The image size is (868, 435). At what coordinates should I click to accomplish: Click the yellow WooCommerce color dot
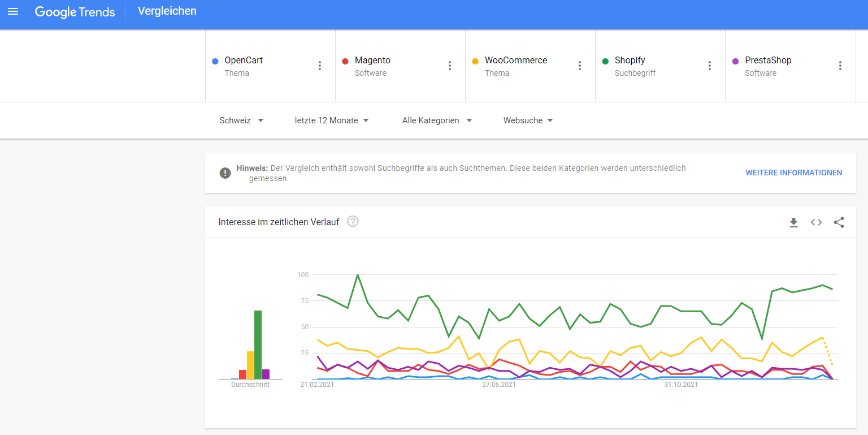(475, 61)
